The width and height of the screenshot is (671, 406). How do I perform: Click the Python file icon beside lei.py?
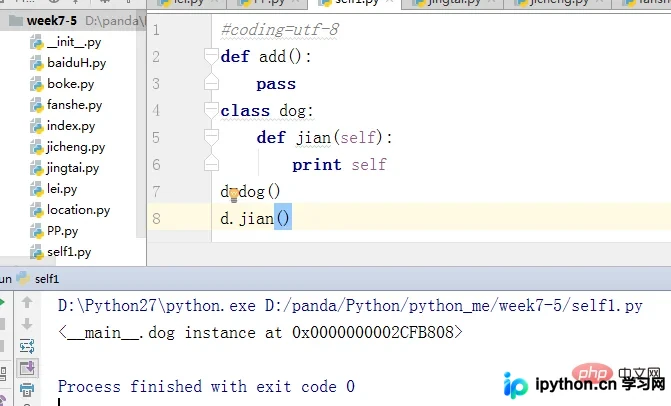coord(36,189)
